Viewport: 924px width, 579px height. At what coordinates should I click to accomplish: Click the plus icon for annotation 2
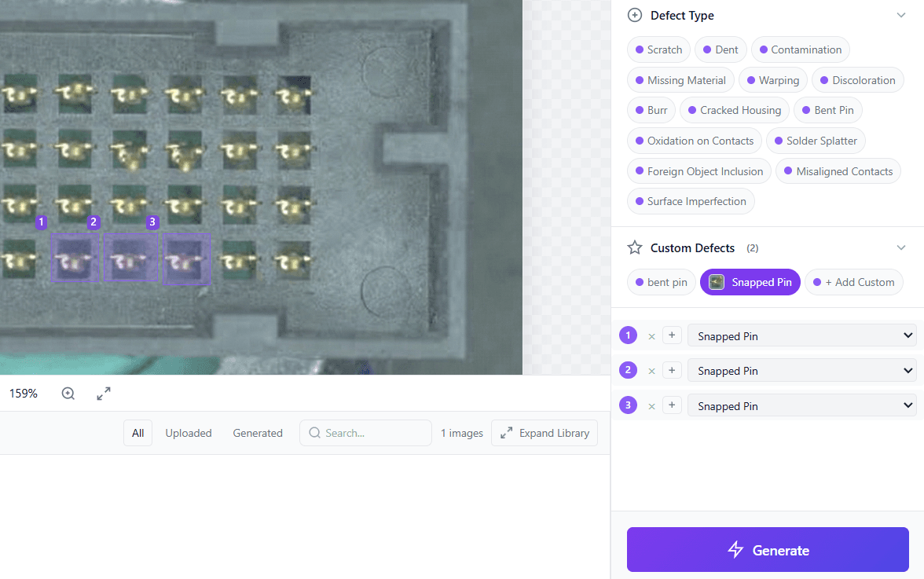[672, 371]
